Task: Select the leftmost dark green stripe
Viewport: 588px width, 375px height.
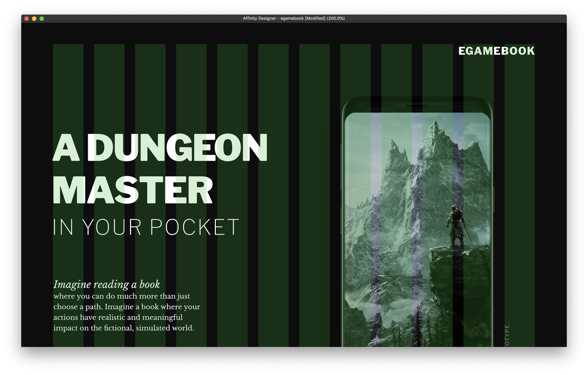Action: coord(68,85)
